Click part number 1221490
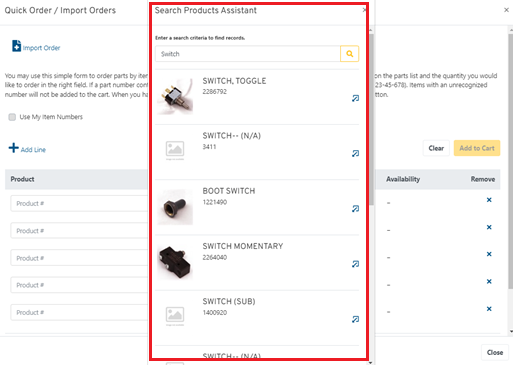 pyautogui.click(x=214, y=202)
